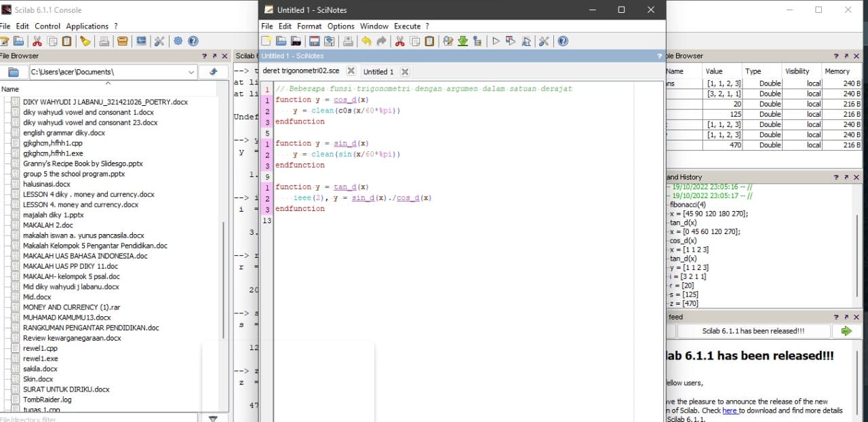Select halusinasi.docx in File Browser
Viewport: 868px width, 422px height.
[46, 184]
